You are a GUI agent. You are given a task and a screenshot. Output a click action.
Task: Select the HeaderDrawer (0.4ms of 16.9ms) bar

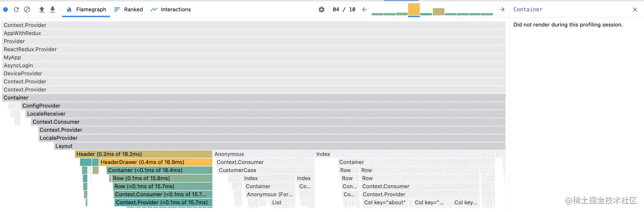(x=156, y=162)
